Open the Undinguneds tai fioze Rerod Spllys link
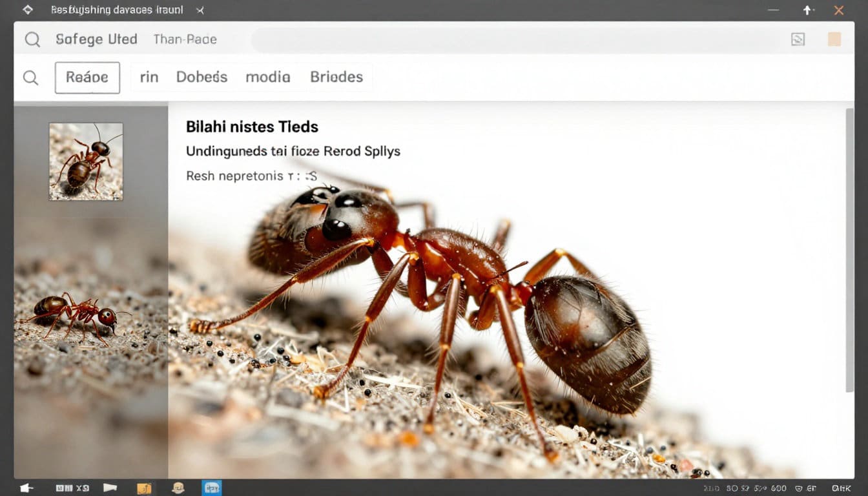The height and width of the screenshot is (496, 868). 293,151
